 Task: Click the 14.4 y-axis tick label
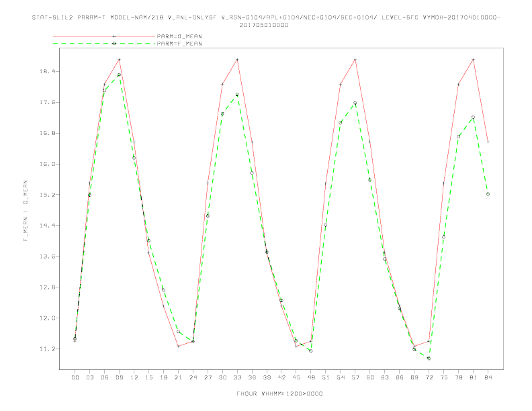46,226
